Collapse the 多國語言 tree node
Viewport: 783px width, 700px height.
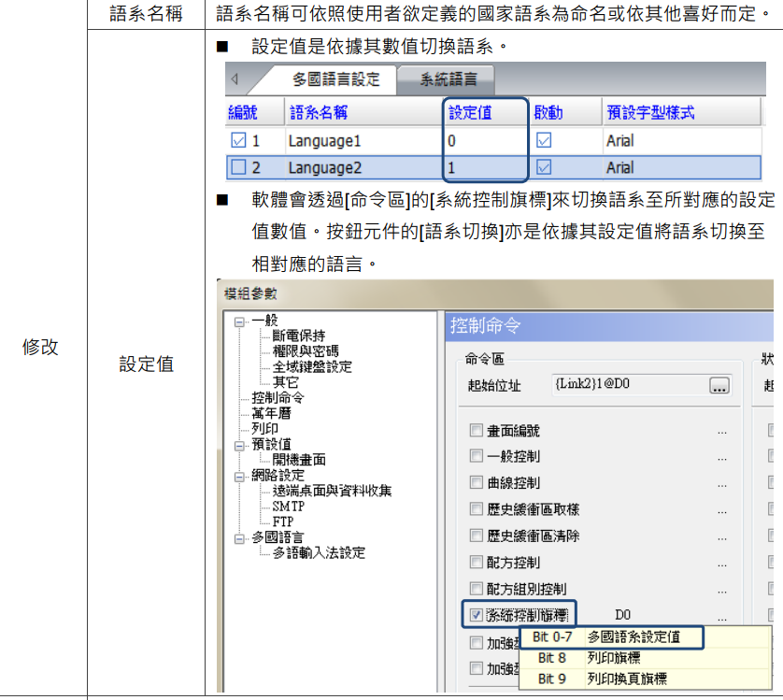pyautogui.click(x=240, y=537)
